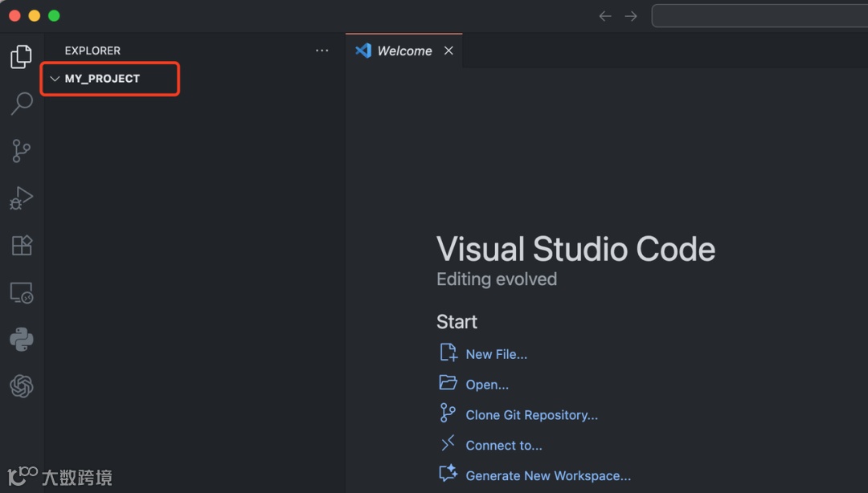Click the EXPLORER panel title

(92, 51)
